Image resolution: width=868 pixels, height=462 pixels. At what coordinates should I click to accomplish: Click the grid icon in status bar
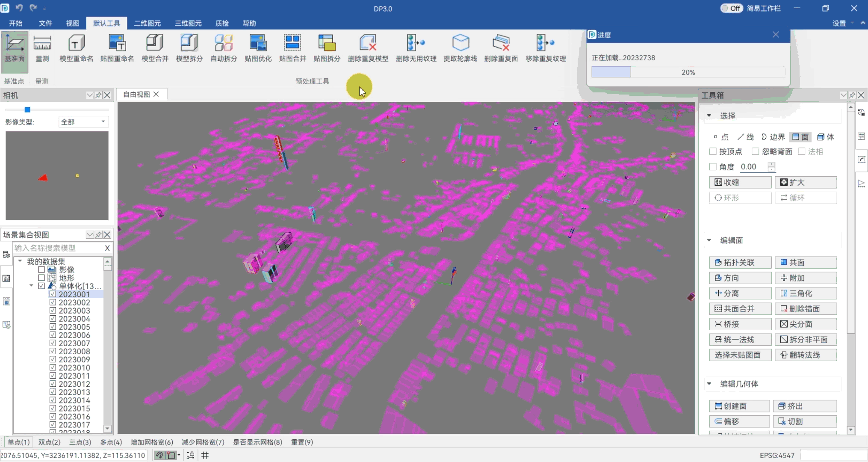(x=205, y=455)
